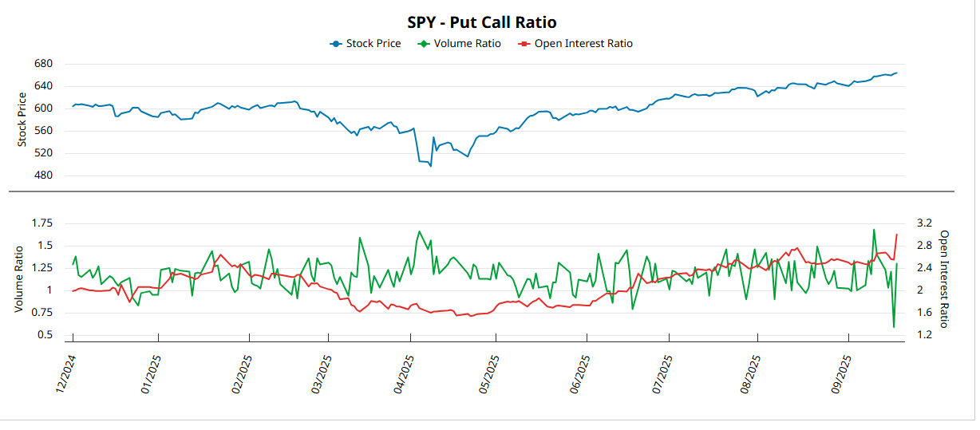Click the 1.75 volume ratio axis value
Image resolution: width=980 pixels, height=430 pixels.
[41, 223]
